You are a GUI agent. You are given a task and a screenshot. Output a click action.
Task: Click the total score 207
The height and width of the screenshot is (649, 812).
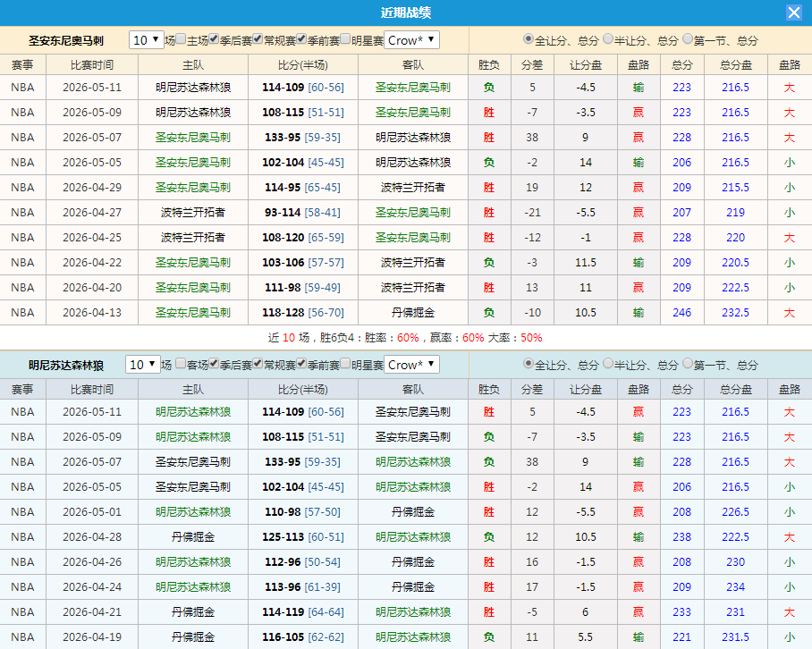[x=681, y=213]
